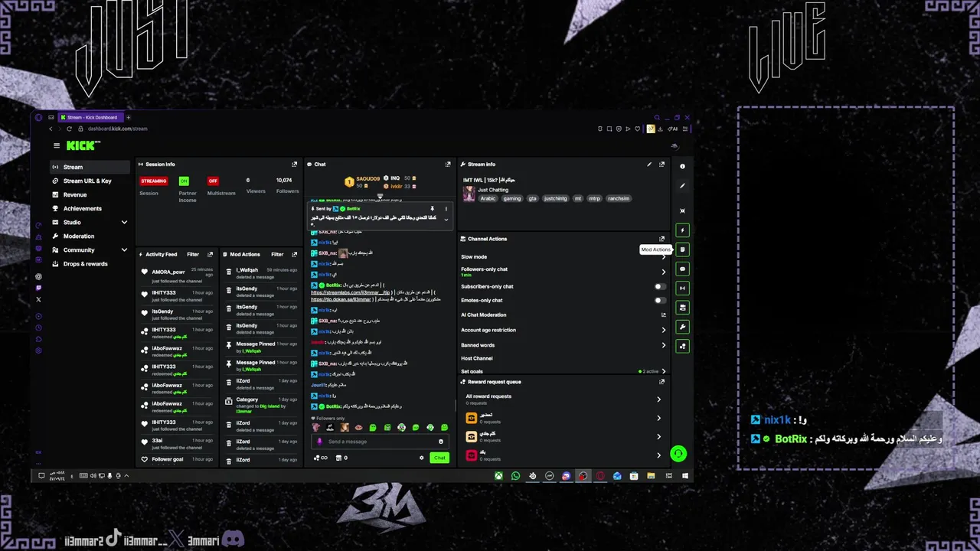Screen dimensions: 980x551
Task: Click the Host Channel action
Action: pyautogui.click(x=477, y=358)
